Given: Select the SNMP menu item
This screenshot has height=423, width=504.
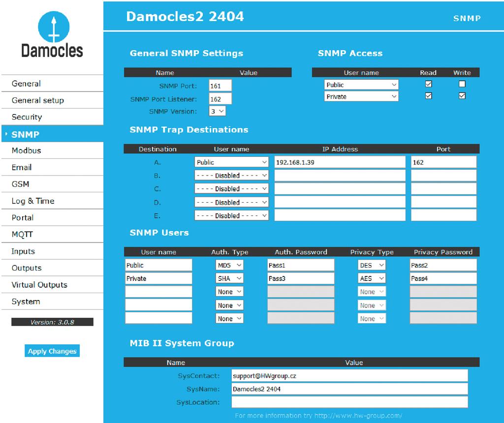Looking at the screenshot, I should click(x=52, y=134).
